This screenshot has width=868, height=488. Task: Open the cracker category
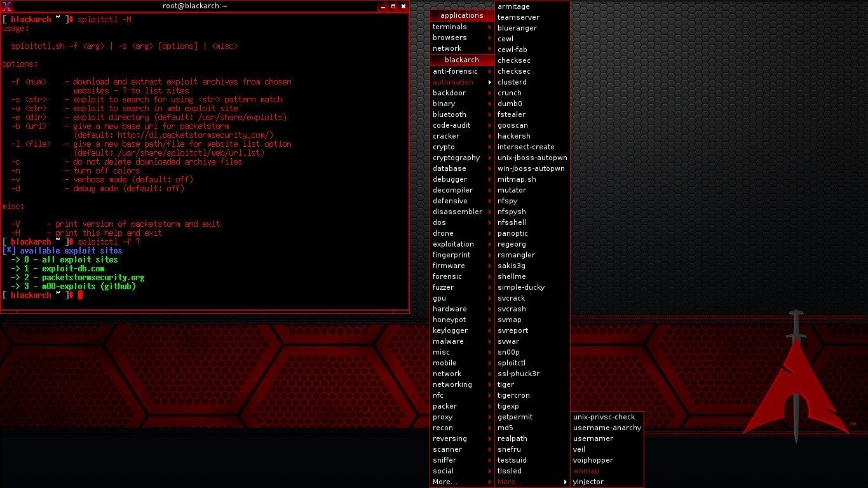pyautogui.click(x=445, y=136)
